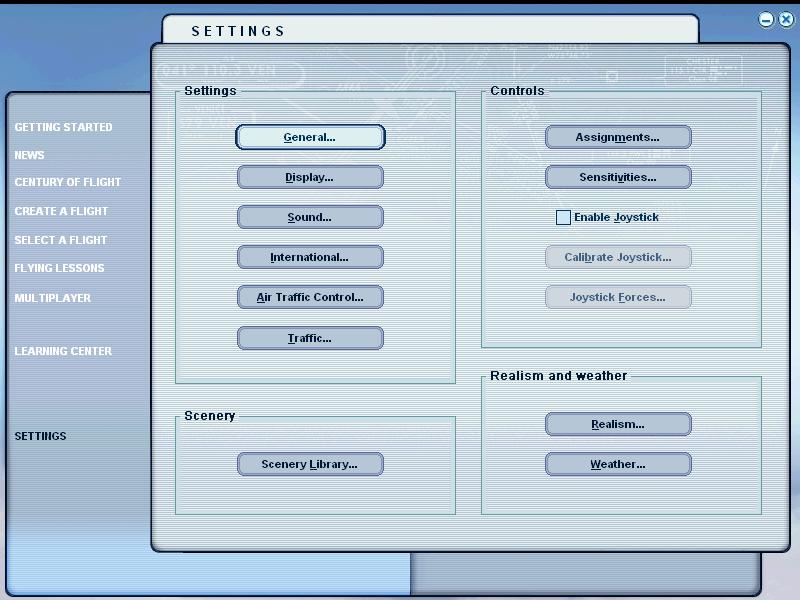The image size is (800, 600).
Task: Open Multiplayer section
Action: [53, 298]
